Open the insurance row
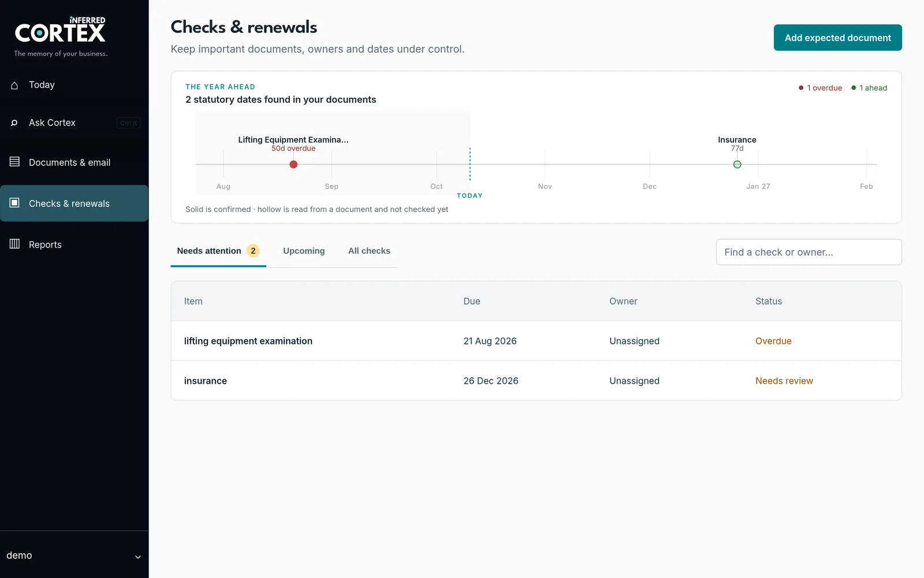The width and height of the screenshot is (924, 578). 536,381
